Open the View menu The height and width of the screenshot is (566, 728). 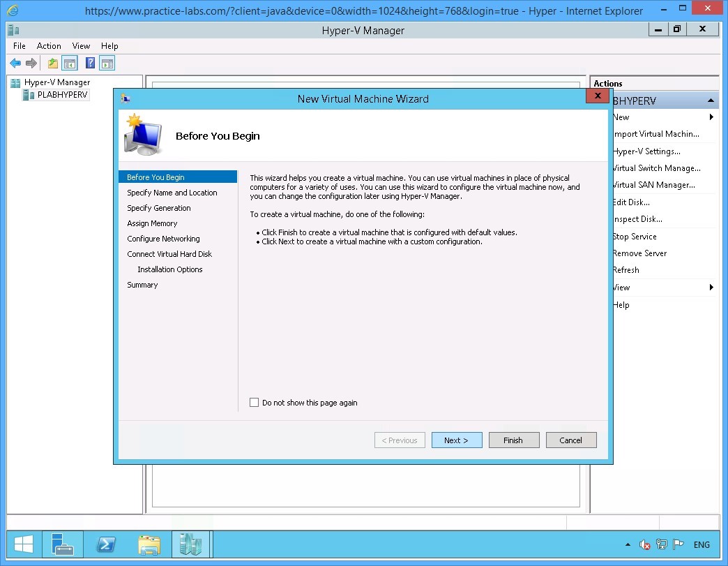point(81,45)
